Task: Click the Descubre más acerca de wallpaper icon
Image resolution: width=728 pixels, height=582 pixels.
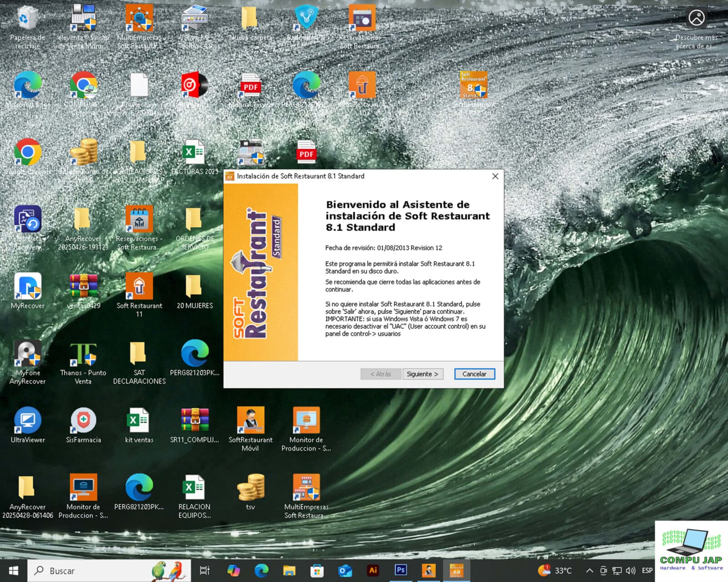Action: point(696,18)
